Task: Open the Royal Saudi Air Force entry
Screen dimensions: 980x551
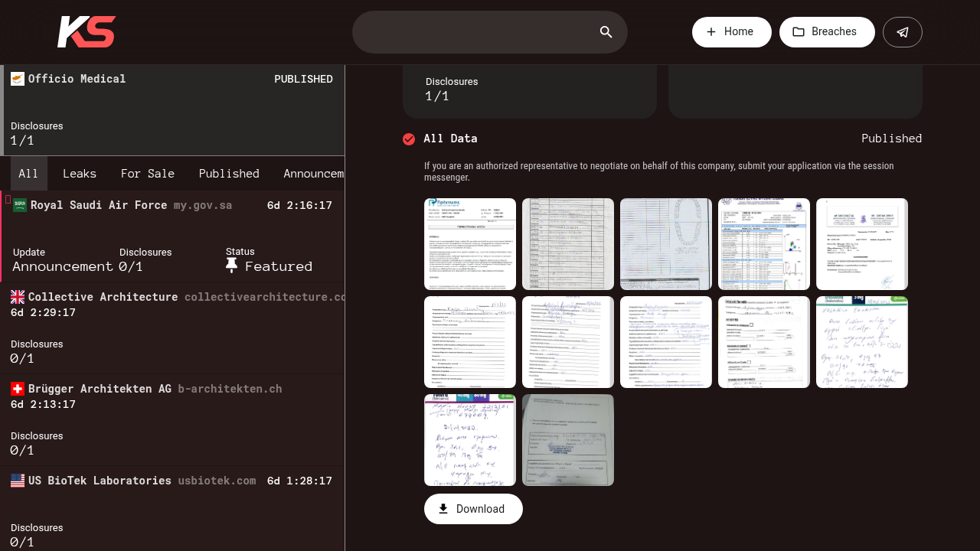Action: pos(172,236)
